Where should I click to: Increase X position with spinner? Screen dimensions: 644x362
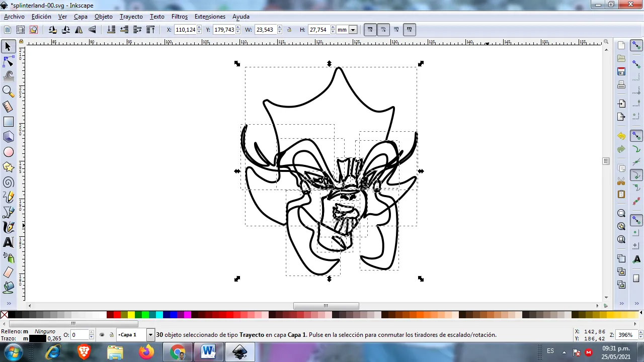tap(199, 28)
